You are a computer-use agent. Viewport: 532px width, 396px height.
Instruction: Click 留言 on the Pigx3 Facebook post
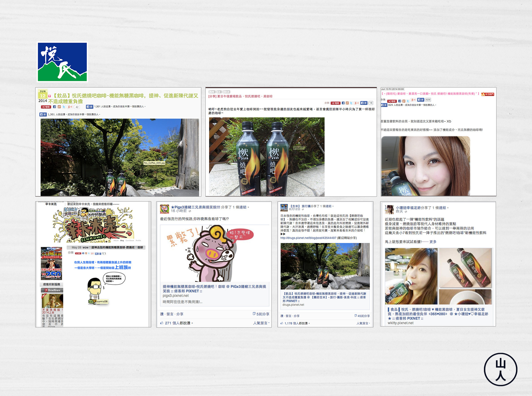pyautogui.click(x=170, y=314)
